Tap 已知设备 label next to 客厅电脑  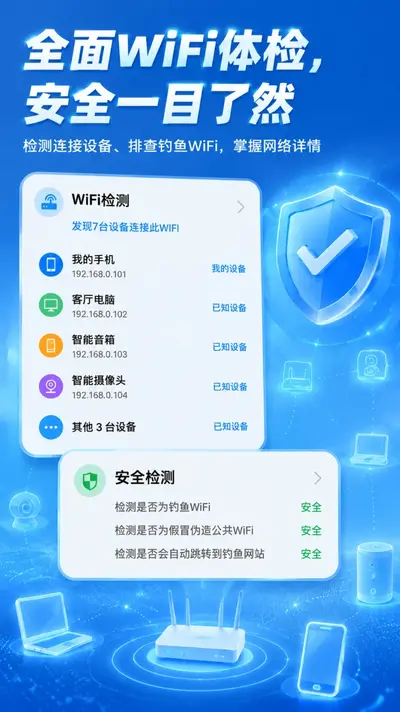click(230, 308)
